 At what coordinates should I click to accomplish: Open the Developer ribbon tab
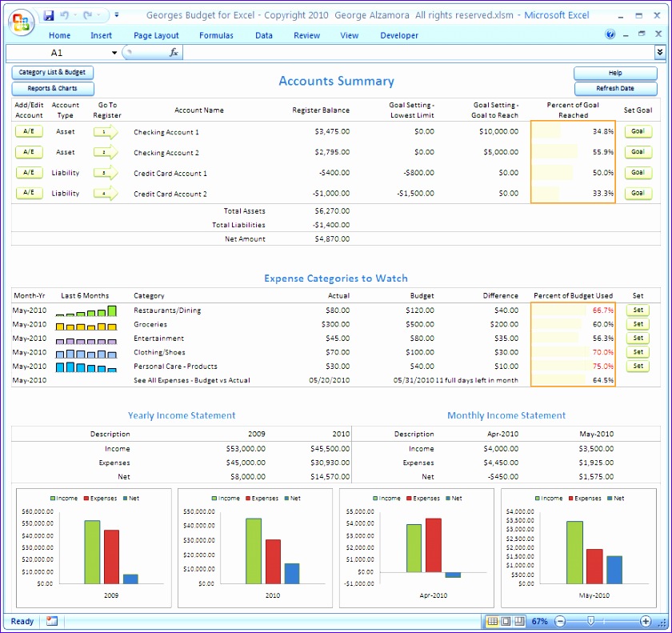[399, 35]
